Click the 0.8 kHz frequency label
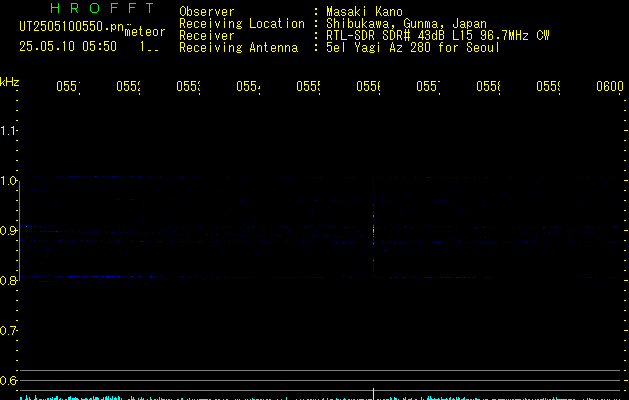Viewport: 629px width, 400px height. point(8,280)
